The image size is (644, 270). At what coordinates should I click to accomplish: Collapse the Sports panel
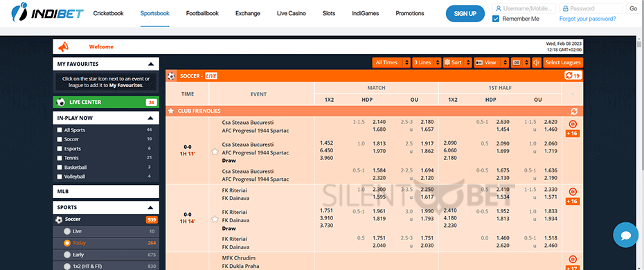151,208
